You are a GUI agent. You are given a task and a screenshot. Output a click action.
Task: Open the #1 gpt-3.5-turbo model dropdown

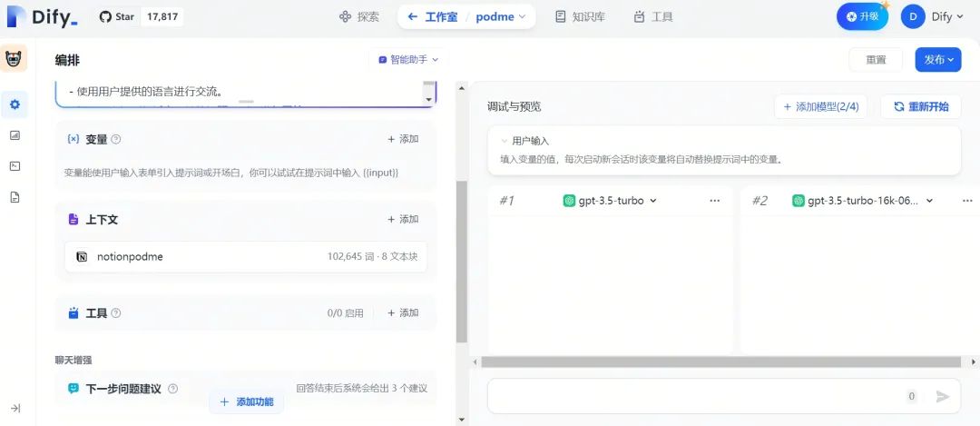(x=610, y=201)
